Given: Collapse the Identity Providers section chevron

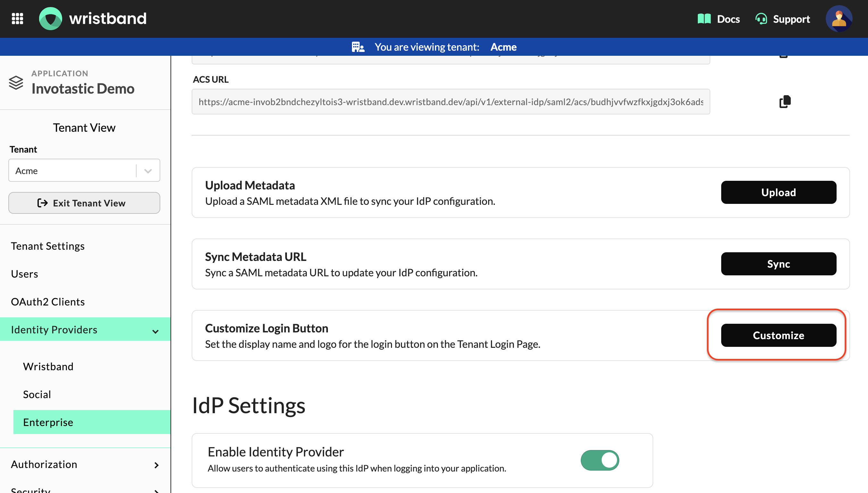Looking at the screenshot, I should pos(156,331).
